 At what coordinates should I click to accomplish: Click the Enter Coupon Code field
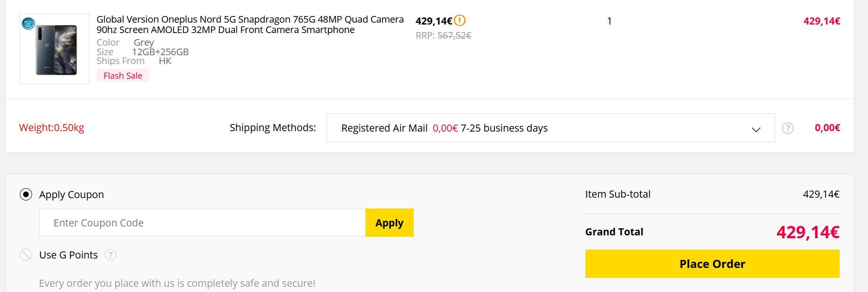coord(202,223)
